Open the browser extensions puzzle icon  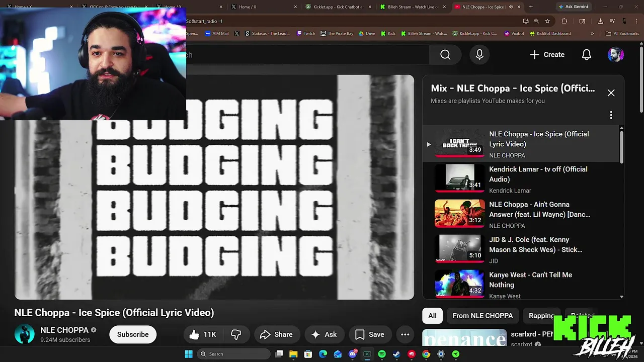(564, 21)
